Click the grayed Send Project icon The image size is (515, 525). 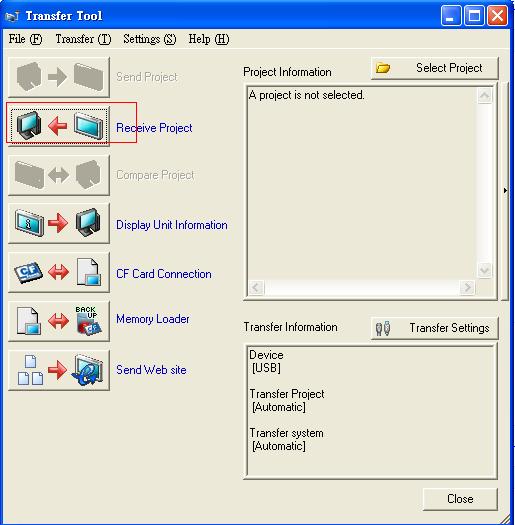pos(59,77)
